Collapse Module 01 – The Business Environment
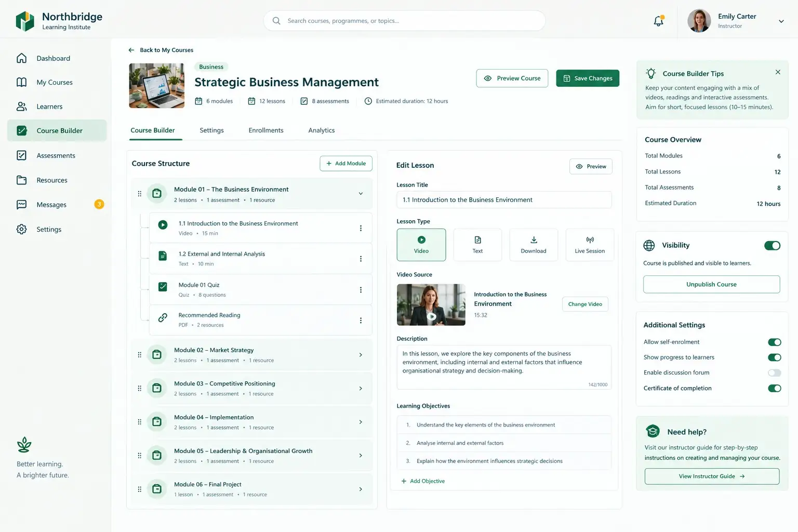Screen dimensions: 798x532 point(361,194)
